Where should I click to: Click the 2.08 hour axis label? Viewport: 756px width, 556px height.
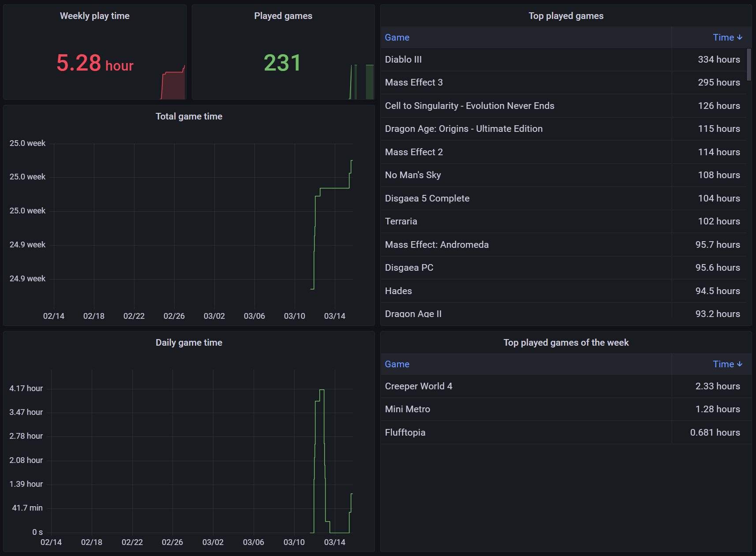26,460
